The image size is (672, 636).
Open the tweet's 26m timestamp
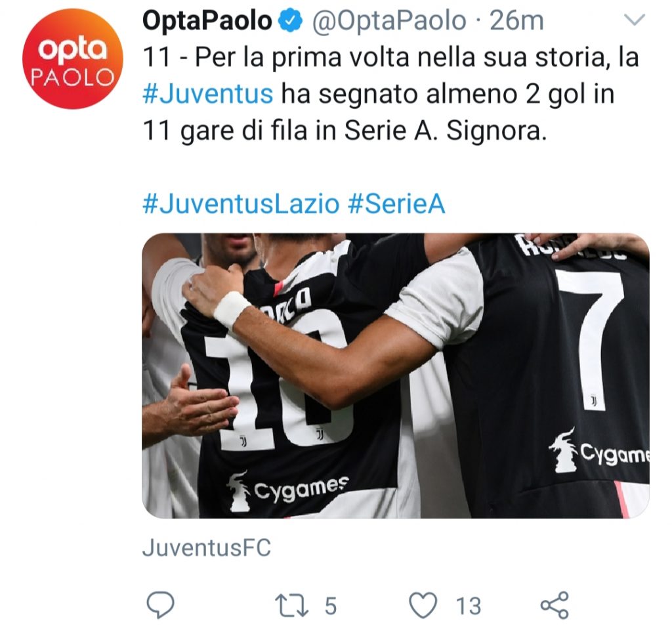[x=516, y=22]
